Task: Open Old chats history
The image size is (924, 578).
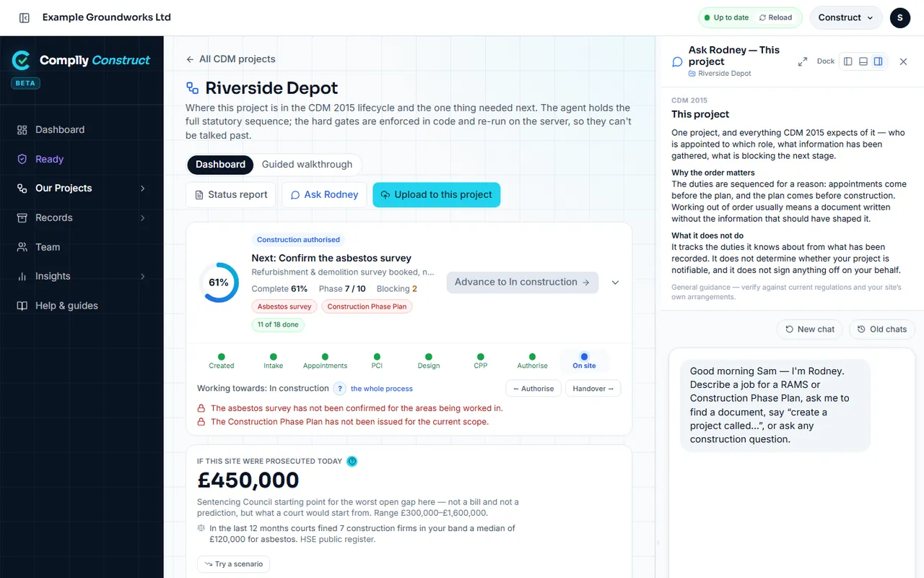Action: click(x=882, y=329)
